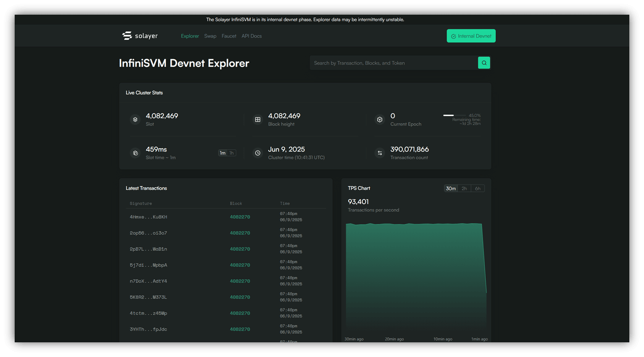Image resolution: width=644 pixels, height=357 pixels.
Task: Select the 1h slot time toggle
Action: click(x=232, y=153)
